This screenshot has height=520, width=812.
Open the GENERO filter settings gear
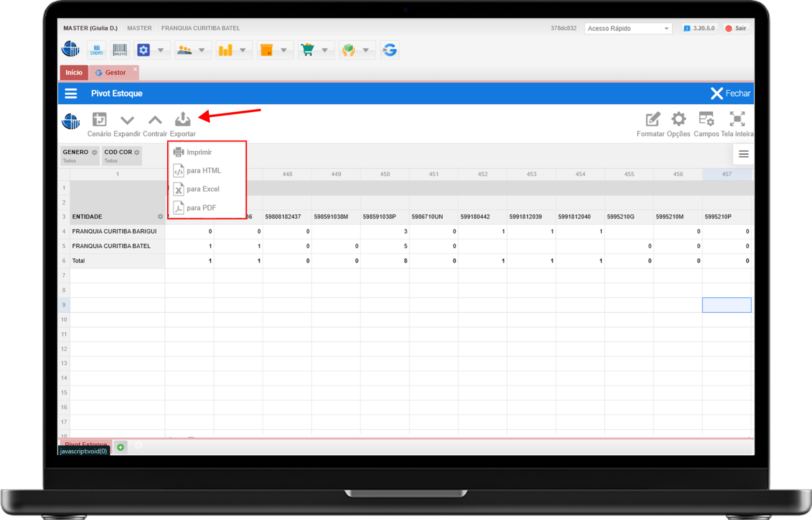pos(94,152)
